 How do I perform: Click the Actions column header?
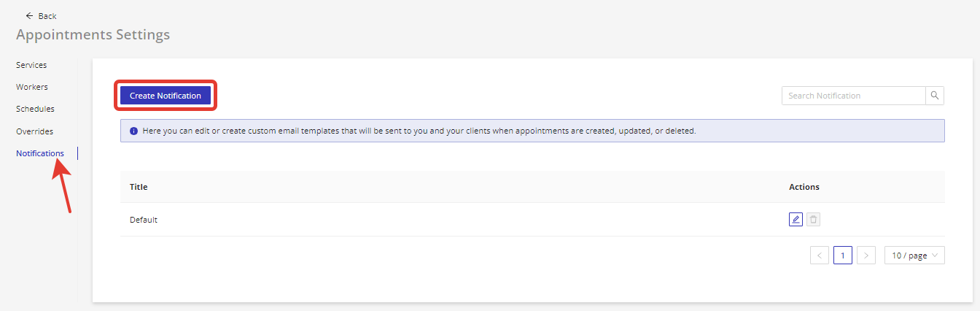[x=804, y=187]
